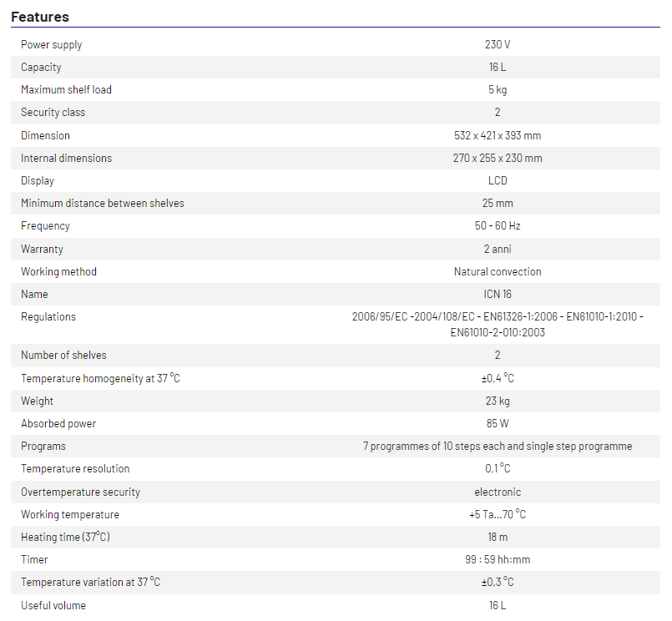The height and width of the screenshot is (621, 672).
Task: Click the 532 x 421 x 393 mm dimension value
Action: (497, 135)
